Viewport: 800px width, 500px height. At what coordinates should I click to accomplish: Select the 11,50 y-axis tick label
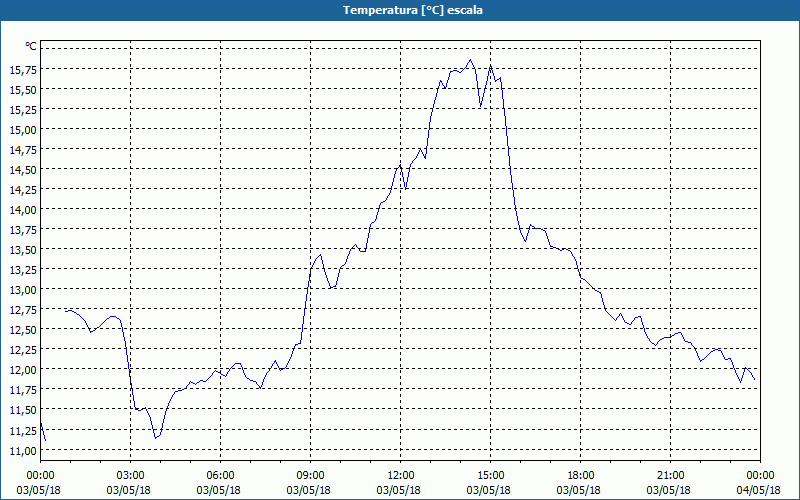point(23,410)
